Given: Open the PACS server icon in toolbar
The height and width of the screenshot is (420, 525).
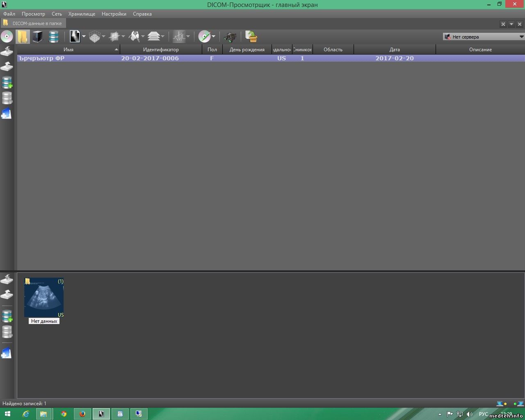Looking at the screenshot, I should 38,37.
